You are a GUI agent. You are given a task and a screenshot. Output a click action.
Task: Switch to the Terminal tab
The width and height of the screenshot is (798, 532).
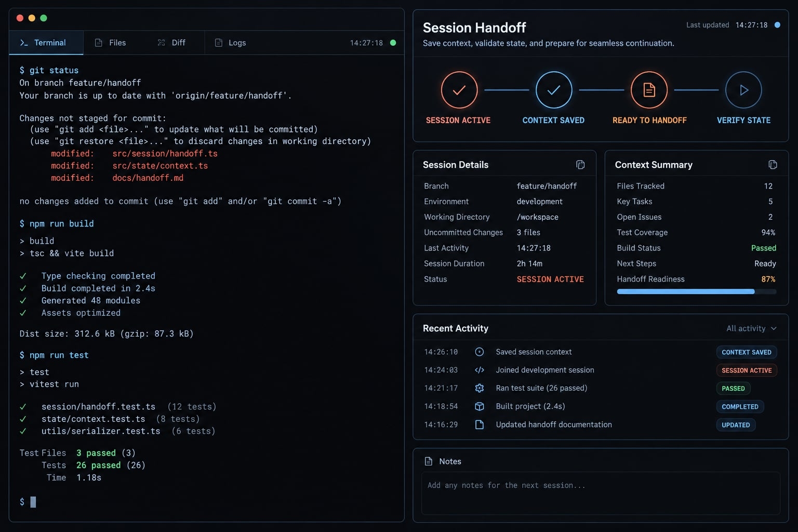46,43
